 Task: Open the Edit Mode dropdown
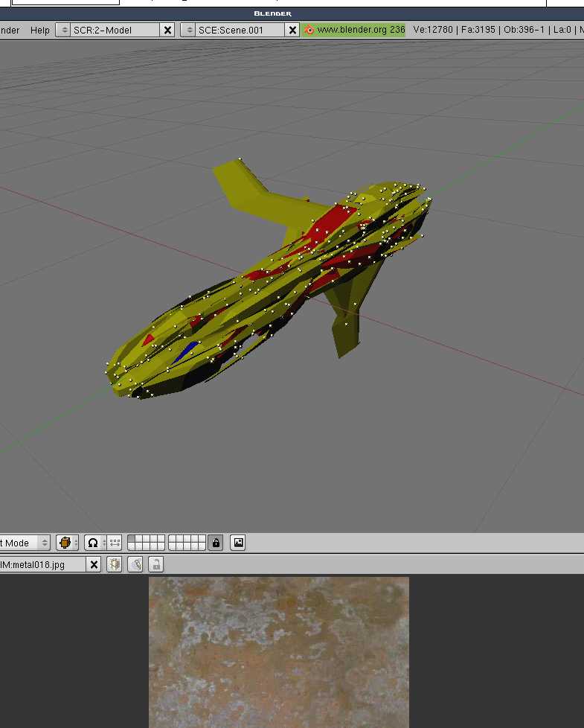tap(24, 543)
